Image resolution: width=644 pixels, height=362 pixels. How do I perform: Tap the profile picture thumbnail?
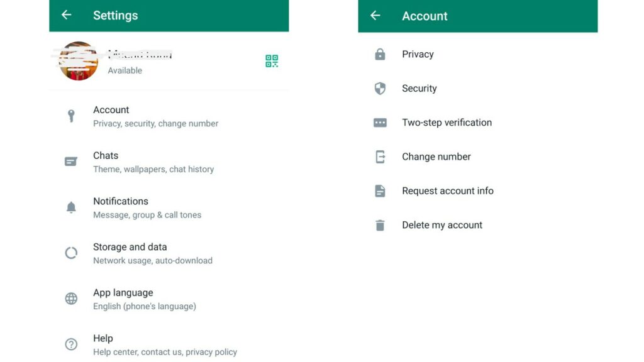pos(79,61)
